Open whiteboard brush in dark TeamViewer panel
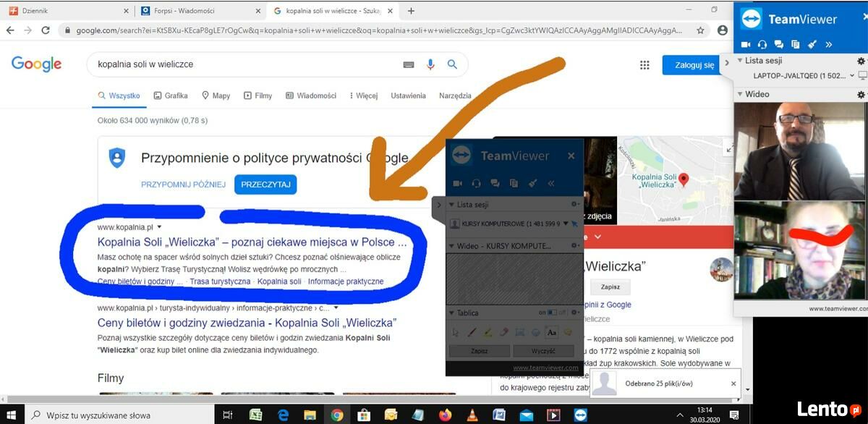This screenshot has width=868, height=424. pos(533,183)
